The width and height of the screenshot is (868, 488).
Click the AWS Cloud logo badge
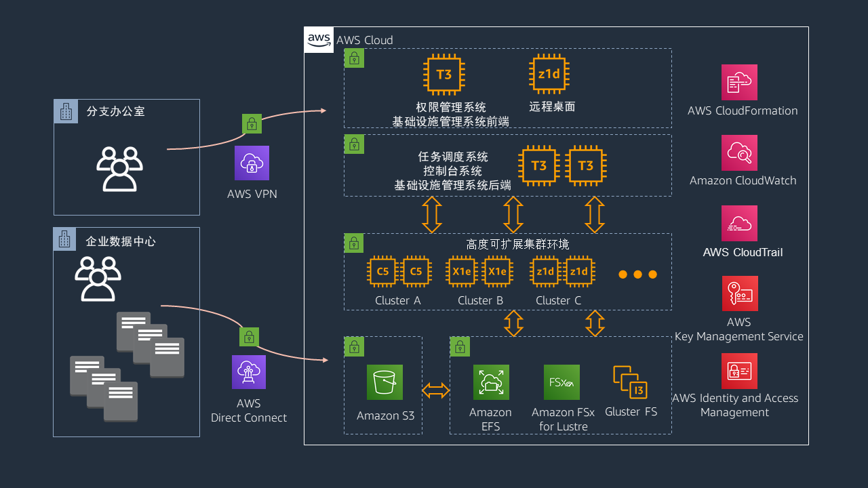pos(319,39)
